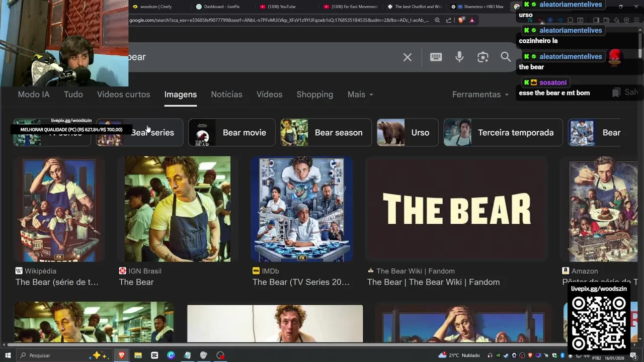This screenshot has width=644, height=362.
Task: Open the Shopping results tab
Action: tap(315, 95)
